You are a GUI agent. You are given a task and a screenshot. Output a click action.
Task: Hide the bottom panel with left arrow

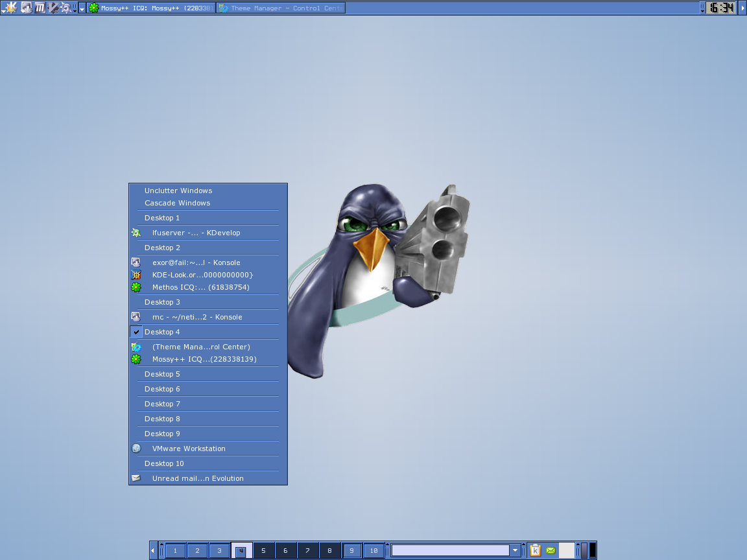tap(153, 550)
